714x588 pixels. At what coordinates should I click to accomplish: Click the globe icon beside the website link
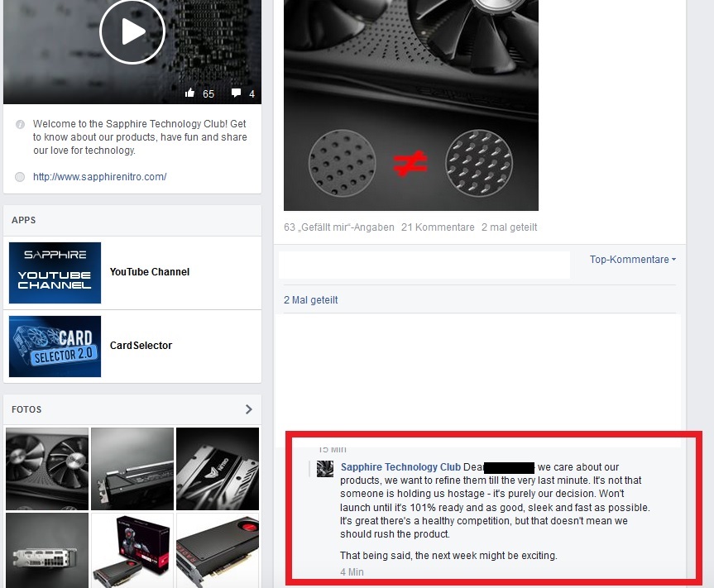[20, 177]
